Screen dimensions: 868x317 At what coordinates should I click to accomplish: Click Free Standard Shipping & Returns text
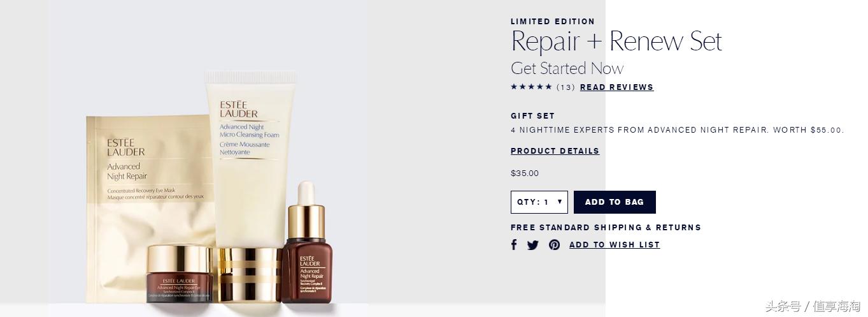click(x=606, y=228)
